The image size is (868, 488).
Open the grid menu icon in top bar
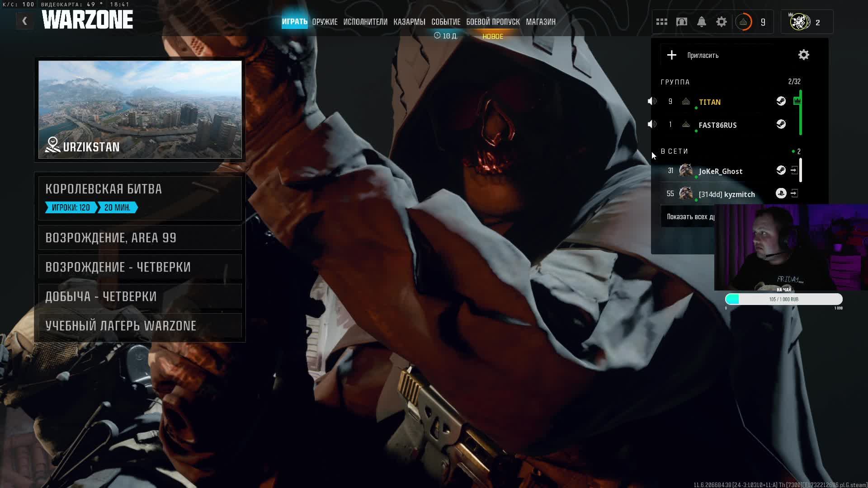662,22
